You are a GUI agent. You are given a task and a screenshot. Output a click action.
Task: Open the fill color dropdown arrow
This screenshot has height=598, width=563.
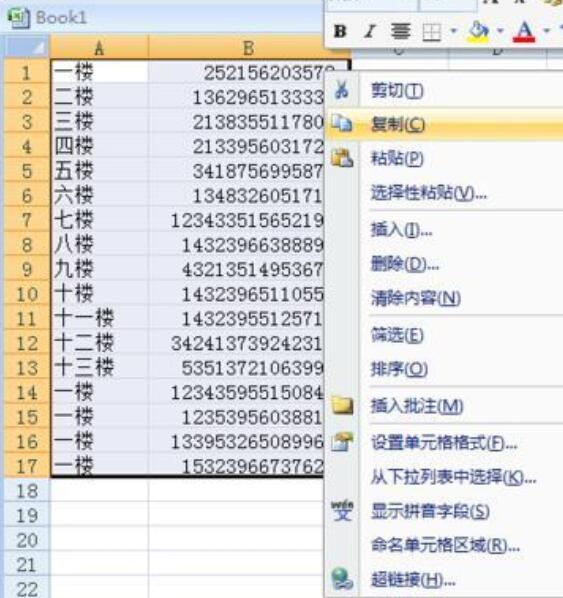500,31
